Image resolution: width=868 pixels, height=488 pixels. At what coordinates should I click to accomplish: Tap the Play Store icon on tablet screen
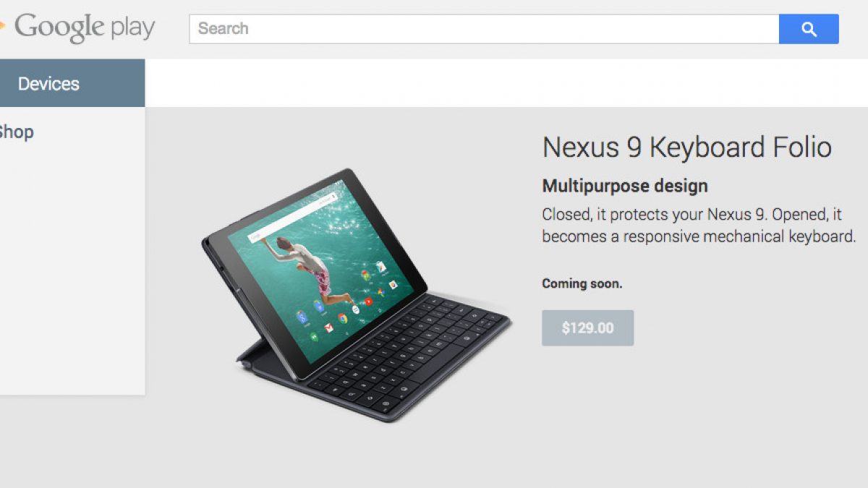click(x=381, y=267)
